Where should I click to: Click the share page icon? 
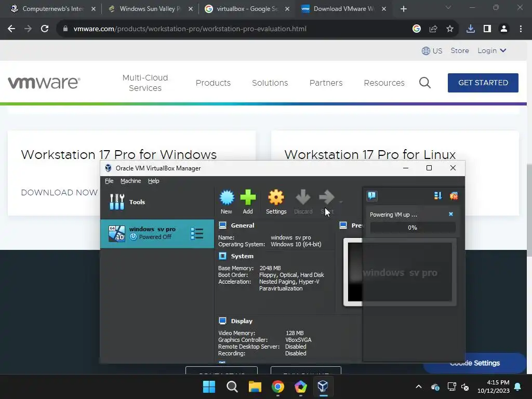[433, 29]
